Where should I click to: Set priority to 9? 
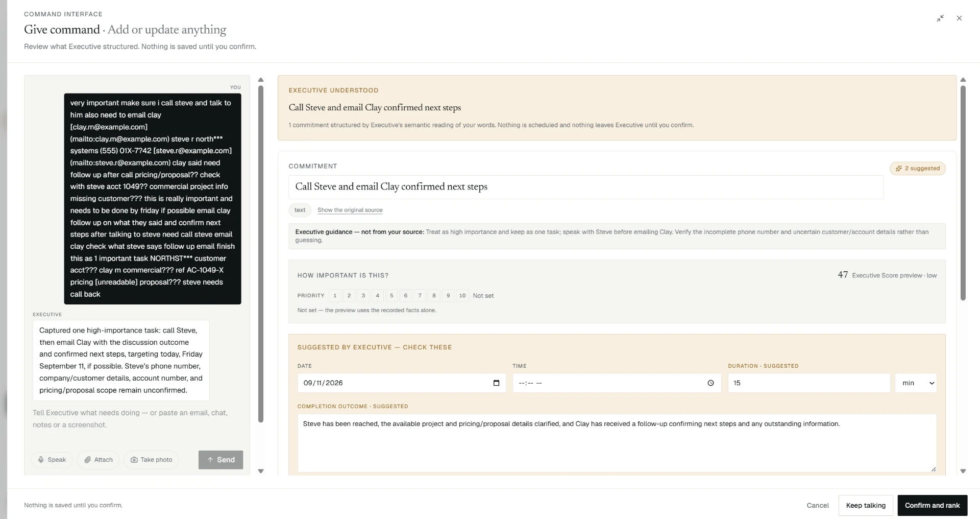tap(448, 296)
